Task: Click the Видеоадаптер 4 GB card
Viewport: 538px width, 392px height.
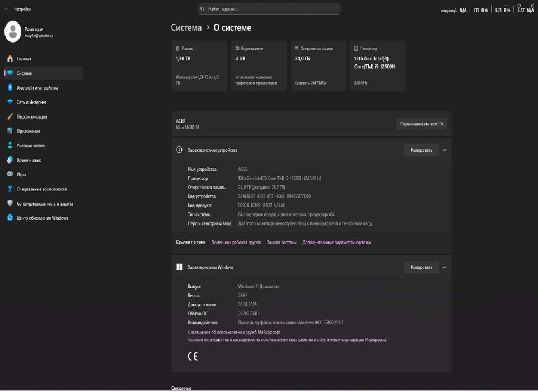Action: click(x=259, y=66)
